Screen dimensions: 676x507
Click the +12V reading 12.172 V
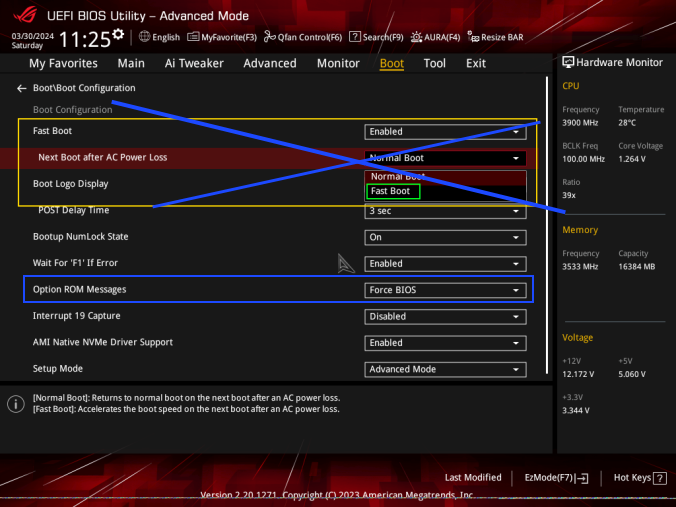point(578,374)
